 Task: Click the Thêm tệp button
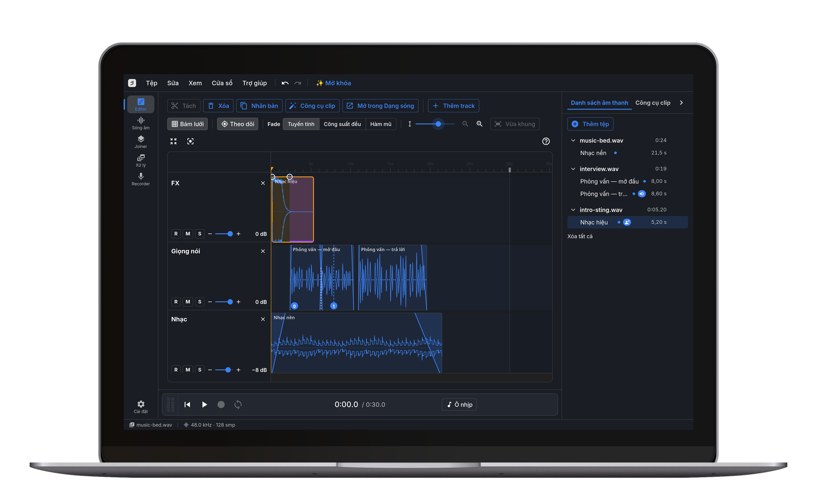pos(590,124)
